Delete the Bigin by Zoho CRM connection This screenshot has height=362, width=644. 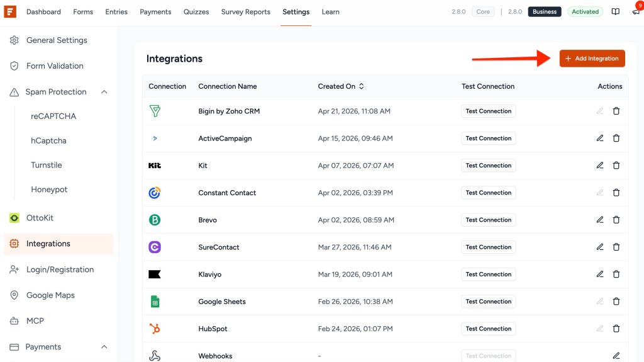click(x=616, y=111)
